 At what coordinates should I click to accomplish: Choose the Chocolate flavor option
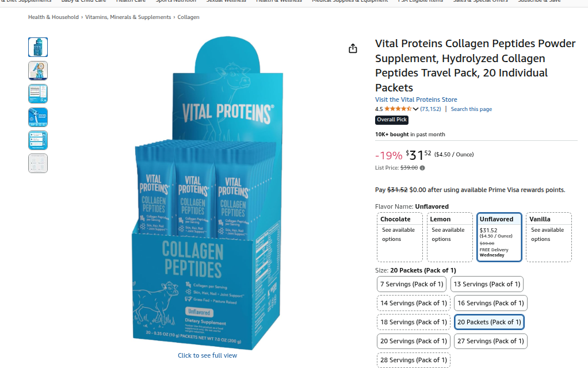click(400, 237)
